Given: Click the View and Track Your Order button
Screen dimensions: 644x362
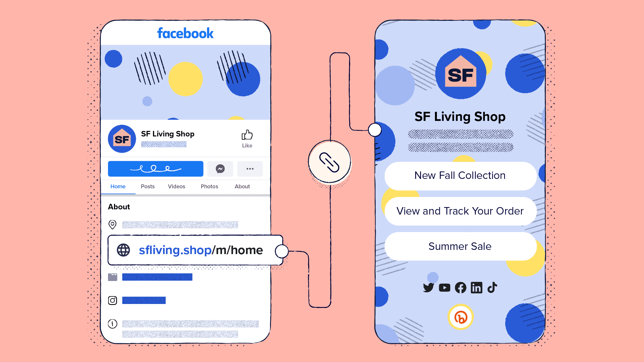Looking at the screenshot, I should [461, 211].
